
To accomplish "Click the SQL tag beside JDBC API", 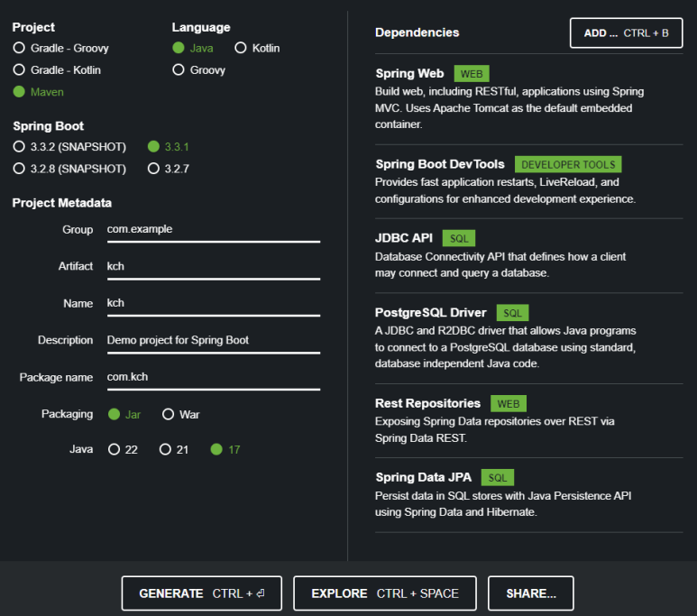I will click(459, 238).
